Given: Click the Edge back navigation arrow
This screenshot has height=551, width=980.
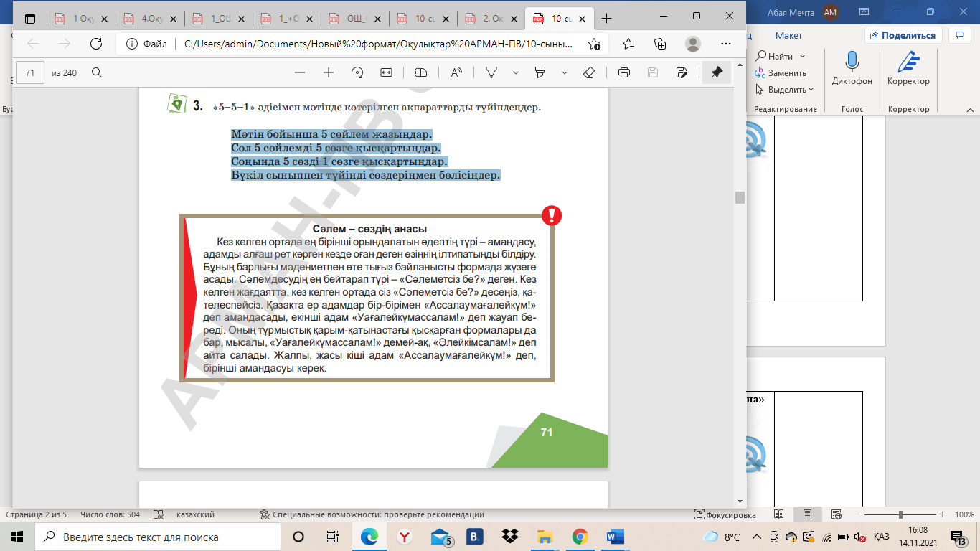Looking at the screenshot, I should 33,44.
